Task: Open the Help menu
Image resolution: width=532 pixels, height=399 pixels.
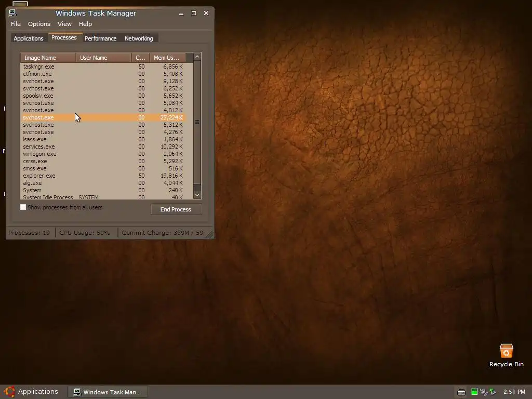Action: [85, 24]
